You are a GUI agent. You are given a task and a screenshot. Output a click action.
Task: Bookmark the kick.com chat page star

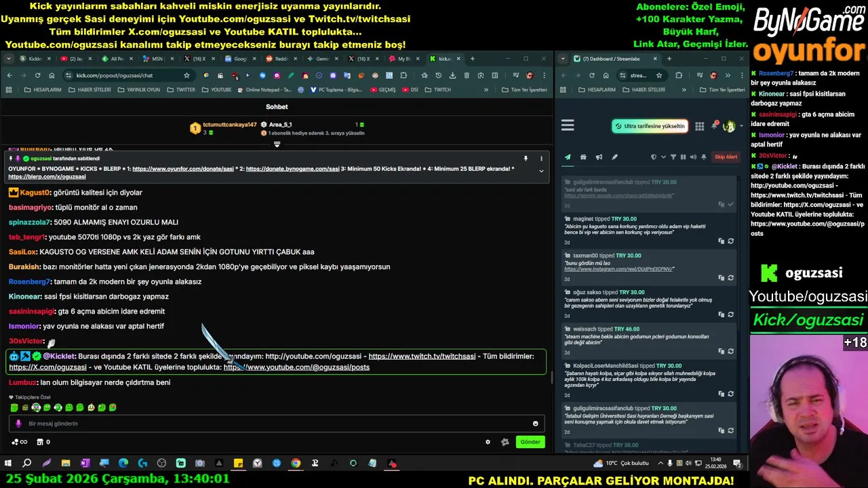tap(186, 75)
